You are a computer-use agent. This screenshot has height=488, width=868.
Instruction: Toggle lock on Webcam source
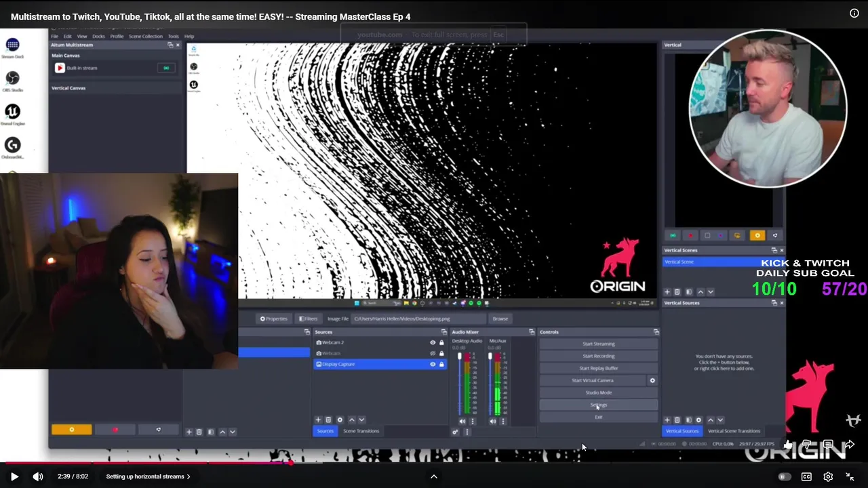(441, 353)
